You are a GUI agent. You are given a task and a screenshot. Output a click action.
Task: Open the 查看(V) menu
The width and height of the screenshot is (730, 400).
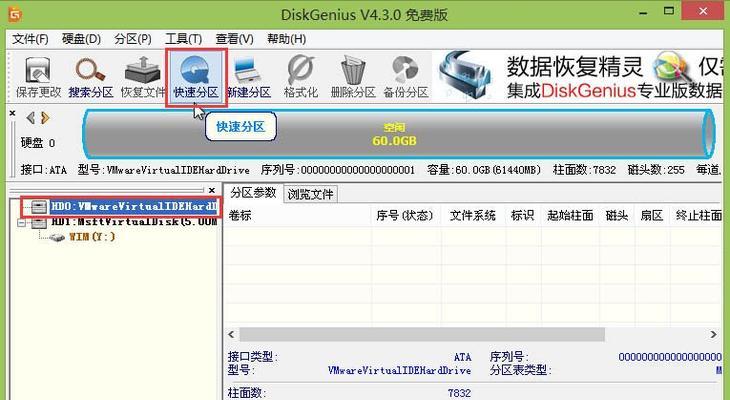coord(234,39)
